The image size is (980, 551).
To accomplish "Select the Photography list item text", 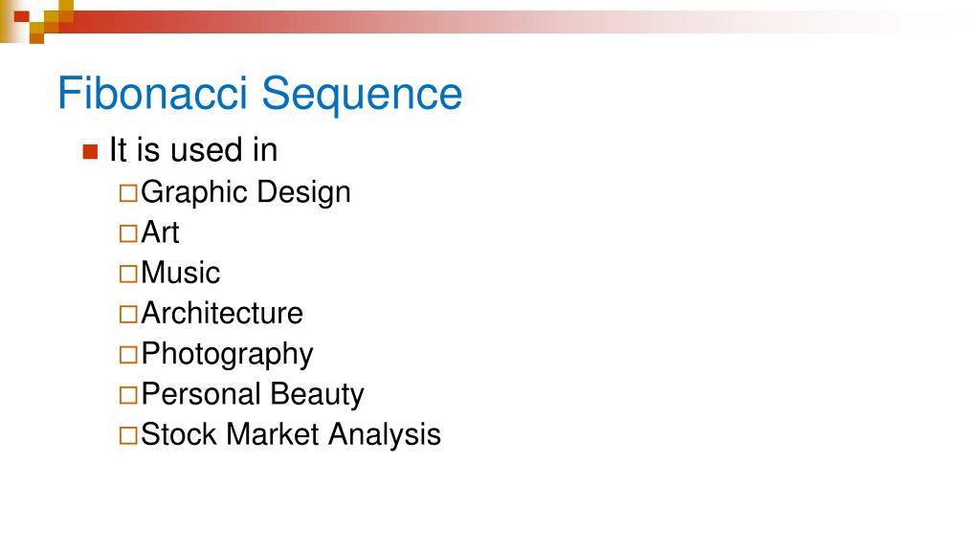I will pos(227,355).
